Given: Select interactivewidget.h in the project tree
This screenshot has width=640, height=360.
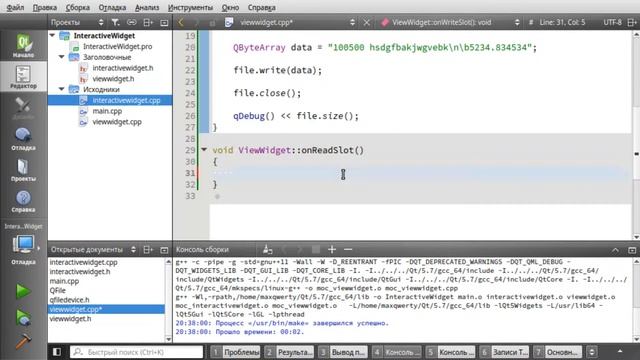Looking at the screenshot, I should [x=122, y=68].
